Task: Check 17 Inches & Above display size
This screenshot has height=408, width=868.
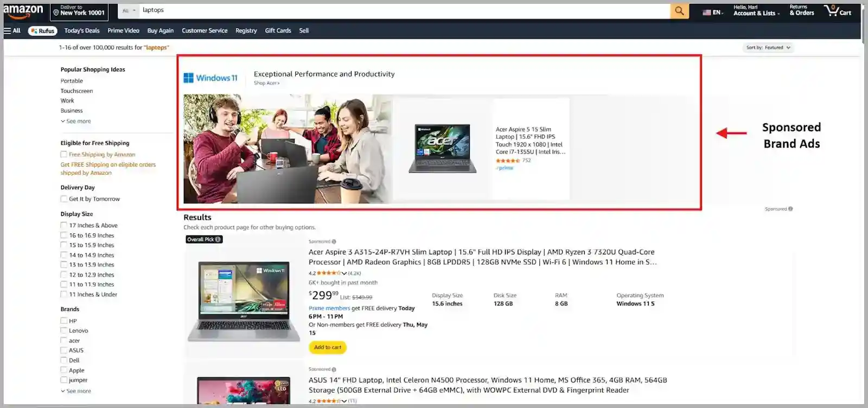Action: click(64, 226)
